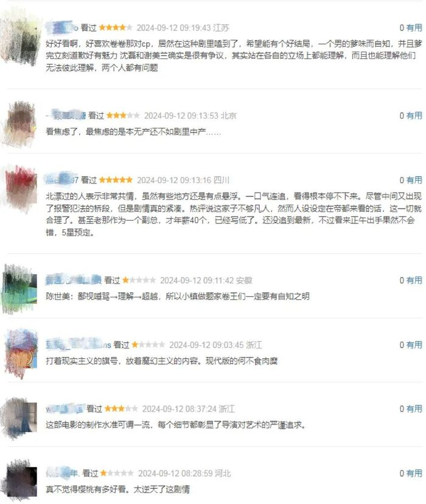
Task: Click username on the Anhui one-star review
Action: (74, 280)
